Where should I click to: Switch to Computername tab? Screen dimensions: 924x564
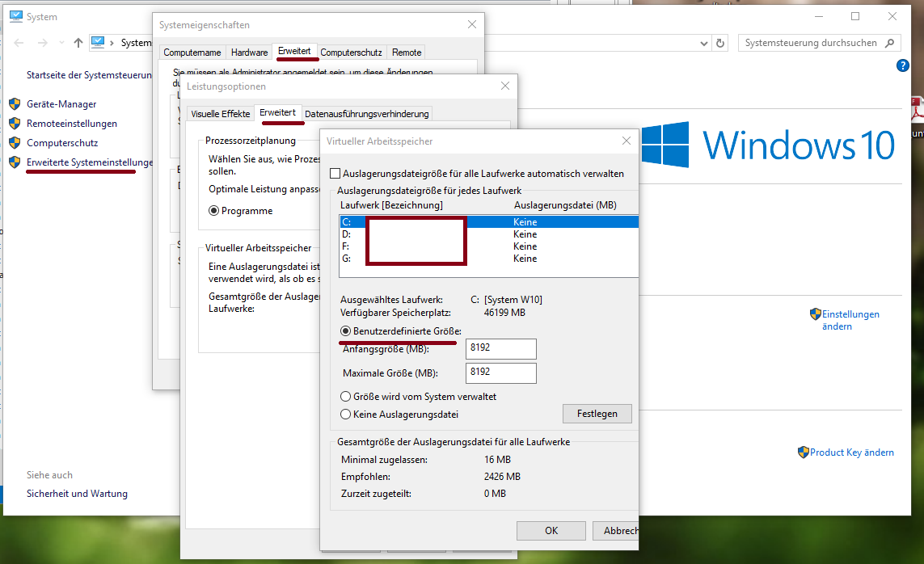[x=192, y=53]
